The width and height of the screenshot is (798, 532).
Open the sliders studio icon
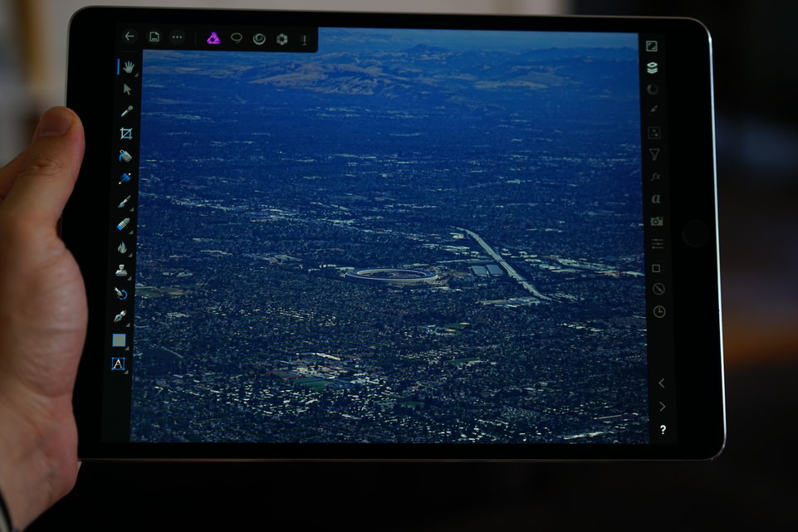(657, 244)
